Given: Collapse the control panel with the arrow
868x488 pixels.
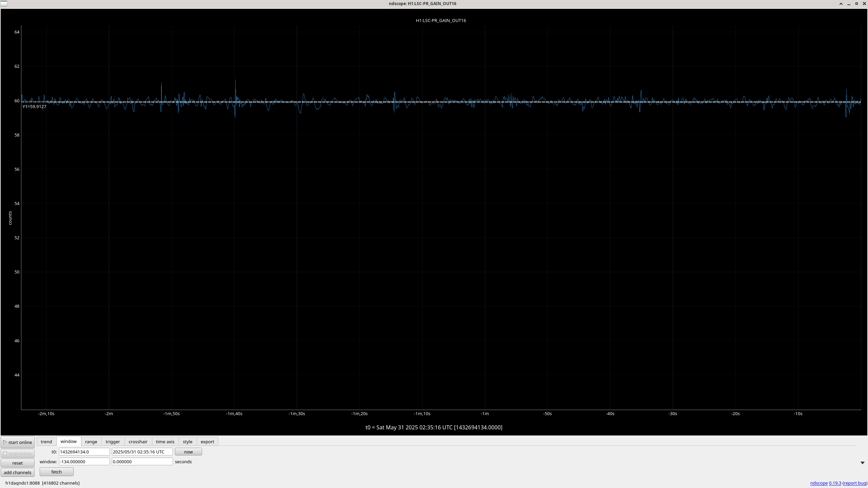Looking at the screenshot, I should (x=863, y=463).
